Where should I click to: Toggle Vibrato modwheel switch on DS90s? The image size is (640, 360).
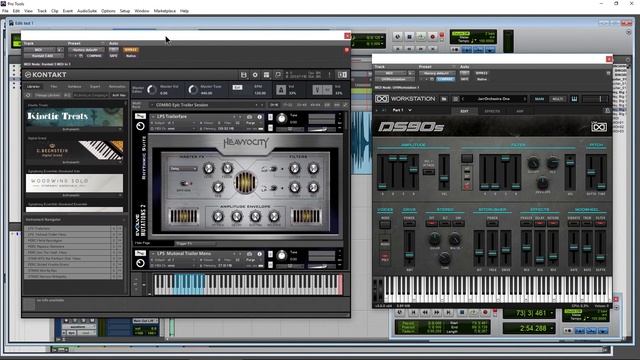coord(573,223)
